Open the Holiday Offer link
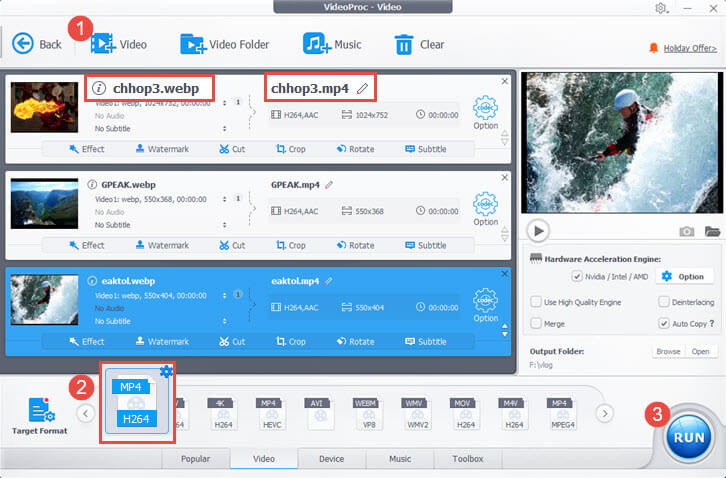Screen dimensions: 726x478 click(690, 48)
